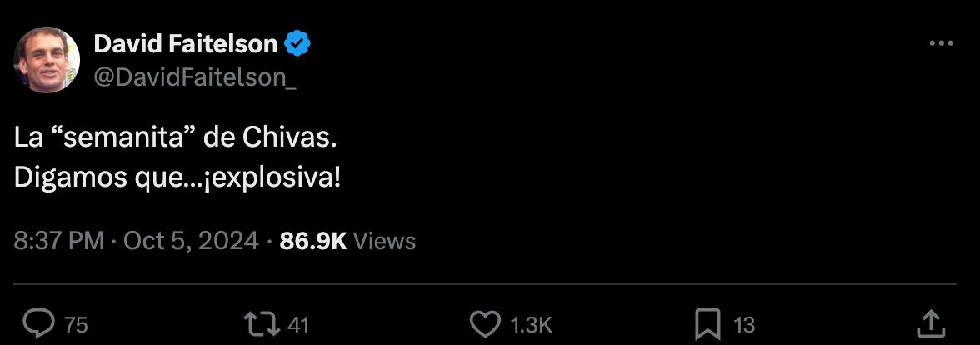Open the share icon menu
The width and height of the screenshot is (980, 345).
[931, 323]
